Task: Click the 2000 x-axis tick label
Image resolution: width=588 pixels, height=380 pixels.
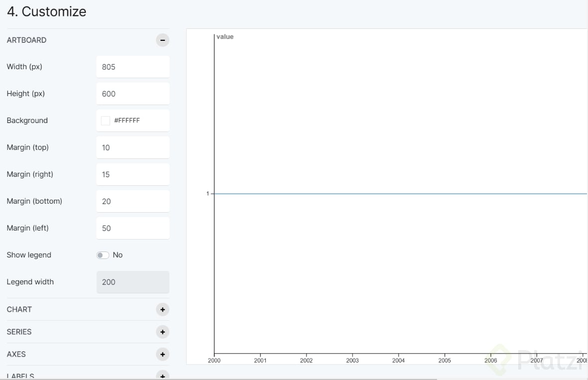Action: 214,361
